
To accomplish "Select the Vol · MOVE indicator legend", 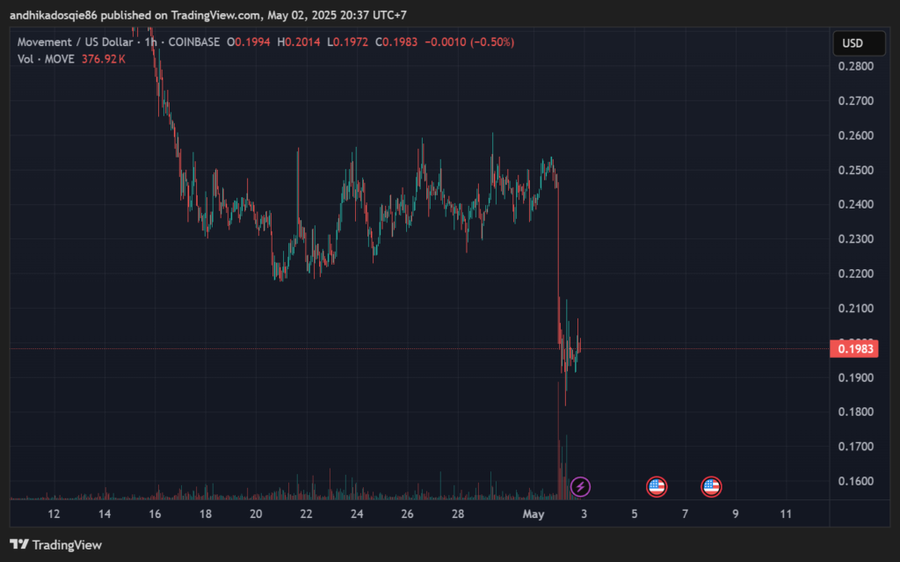I will pos(45,59).
